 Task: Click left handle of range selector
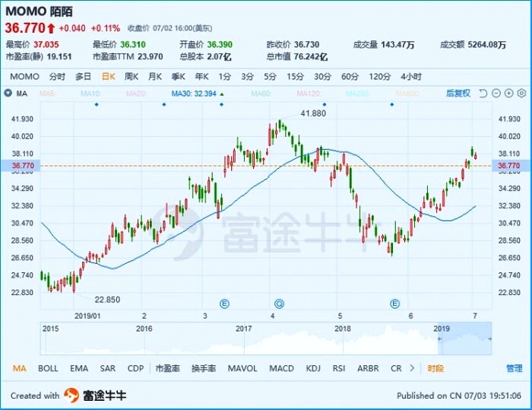coord(440,339)
